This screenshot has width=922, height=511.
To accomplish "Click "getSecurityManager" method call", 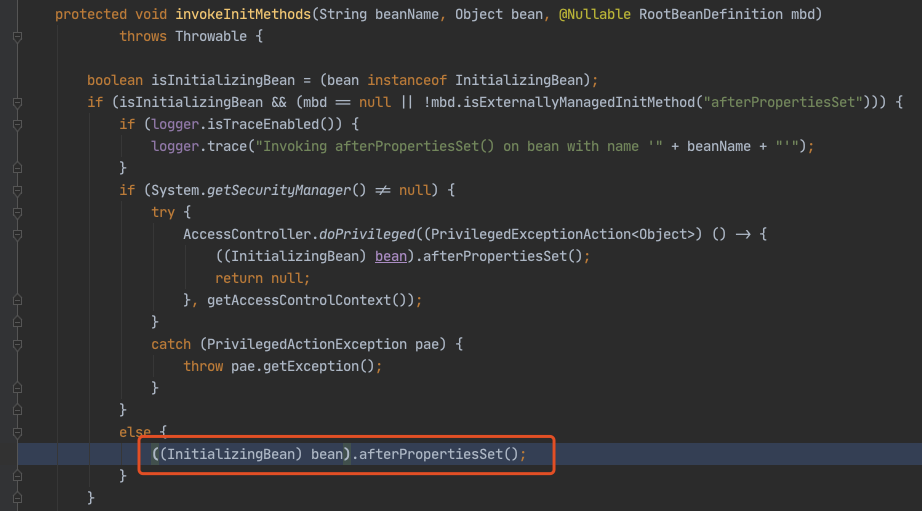I will point(279,191).
